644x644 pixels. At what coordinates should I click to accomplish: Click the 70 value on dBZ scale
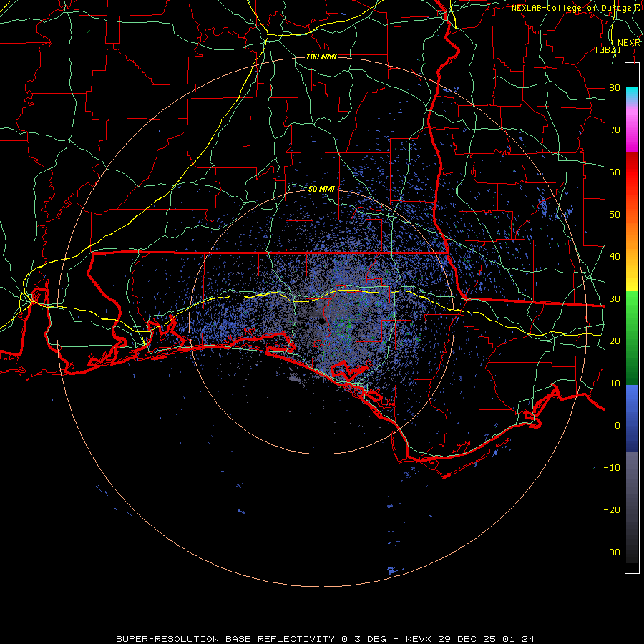[615, 130]
